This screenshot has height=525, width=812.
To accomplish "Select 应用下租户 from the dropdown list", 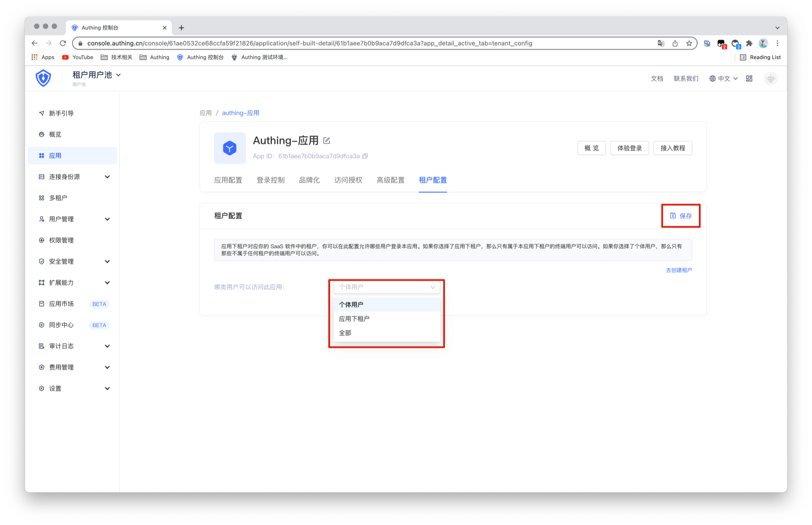I will [x=354, y=319].
